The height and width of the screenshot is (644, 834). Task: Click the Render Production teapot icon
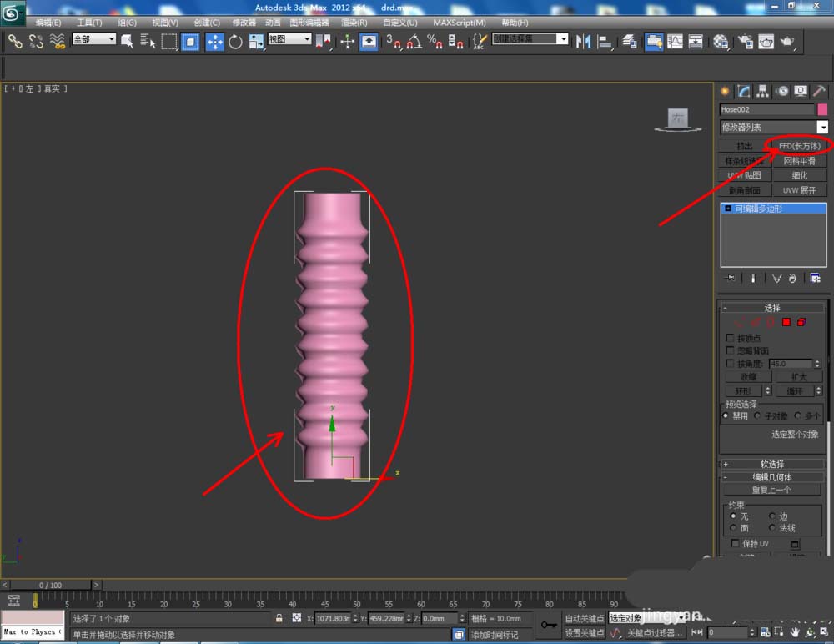tap(787, 41)
